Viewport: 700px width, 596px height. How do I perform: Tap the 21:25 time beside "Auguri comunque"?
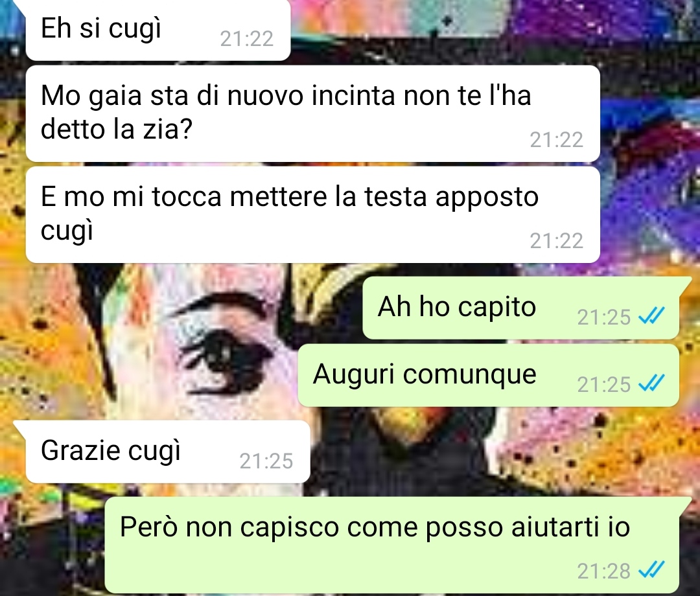tap(603, 385)
